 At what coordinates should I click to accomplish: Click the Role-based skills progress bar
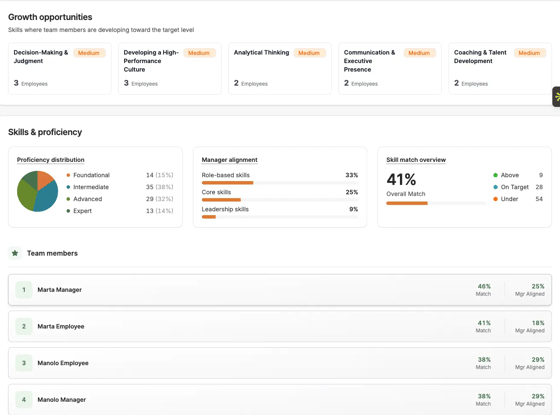pos(280,183)
